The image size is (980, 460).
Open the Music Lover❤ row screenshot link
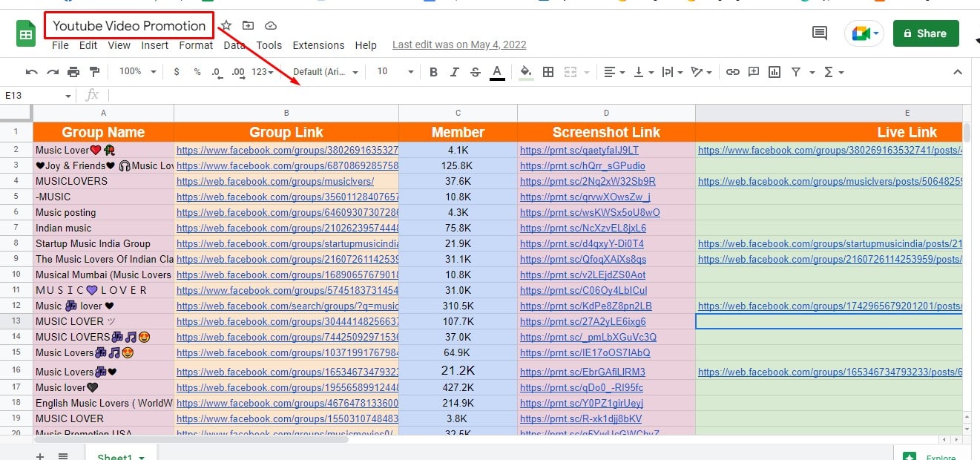579,150
